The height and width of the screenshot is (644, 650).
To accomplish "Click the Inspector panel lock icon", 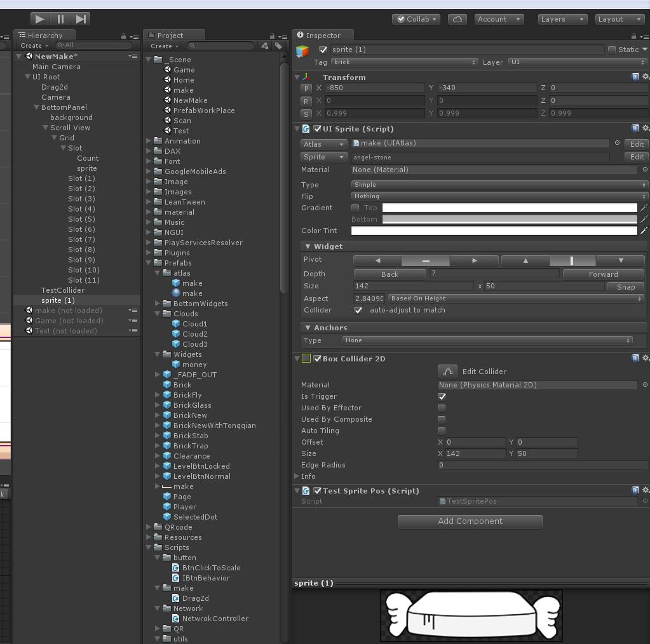I will 633,36.
